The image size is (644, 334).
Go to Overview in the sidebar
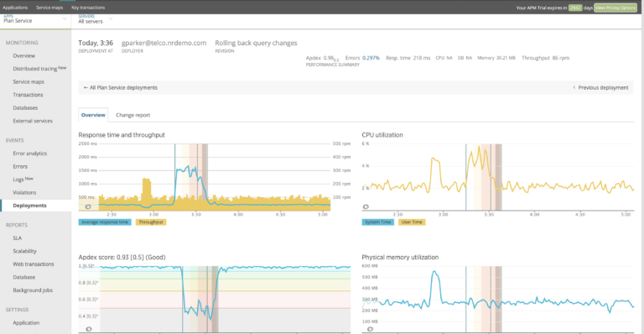23,56
